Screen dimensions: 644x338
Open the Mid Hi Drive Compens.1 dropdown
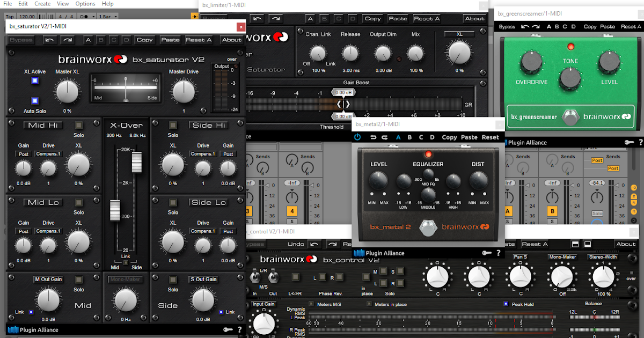(49, 154)
